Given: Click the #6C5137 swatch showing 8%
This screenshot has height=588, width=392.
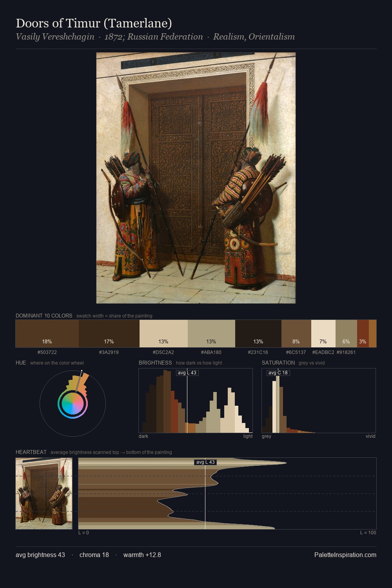Looking at the screenshot, I should (296, 334).
